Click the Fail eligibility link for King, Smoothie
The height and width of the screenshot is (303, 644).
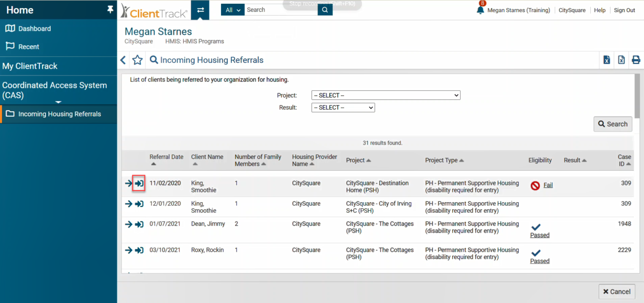(x=548, y=185)
